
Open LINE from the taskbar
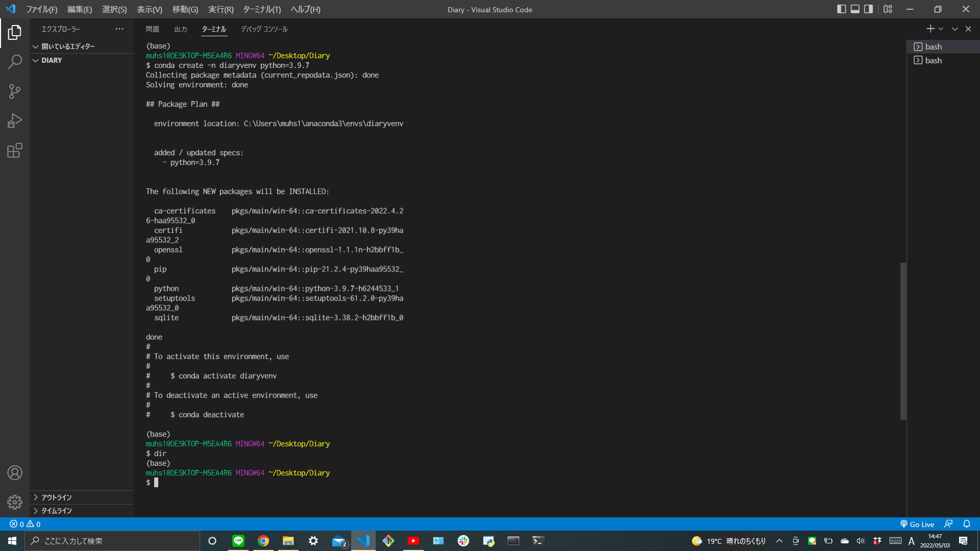[x=238, y=541]
